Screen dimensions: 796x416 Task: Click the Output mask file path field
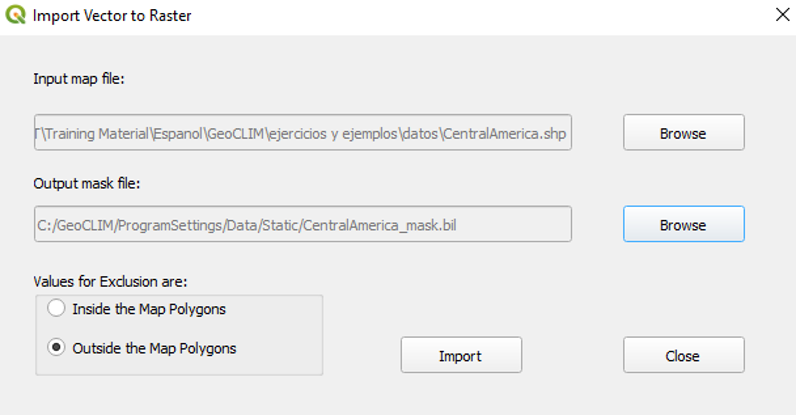click(x=302, y=225)
